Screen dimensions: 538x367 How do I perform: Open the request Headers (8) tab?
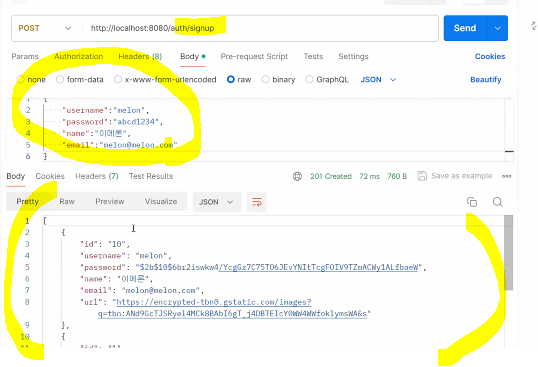click(x=140, y=56)
